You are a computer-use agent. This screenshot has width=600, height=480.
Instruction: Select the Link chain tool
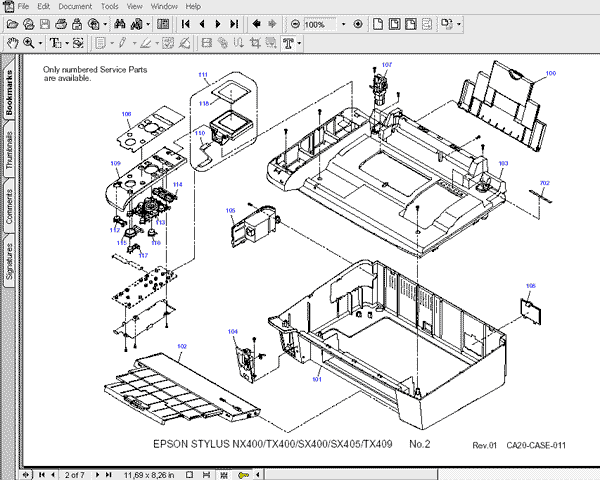(223, 43)
